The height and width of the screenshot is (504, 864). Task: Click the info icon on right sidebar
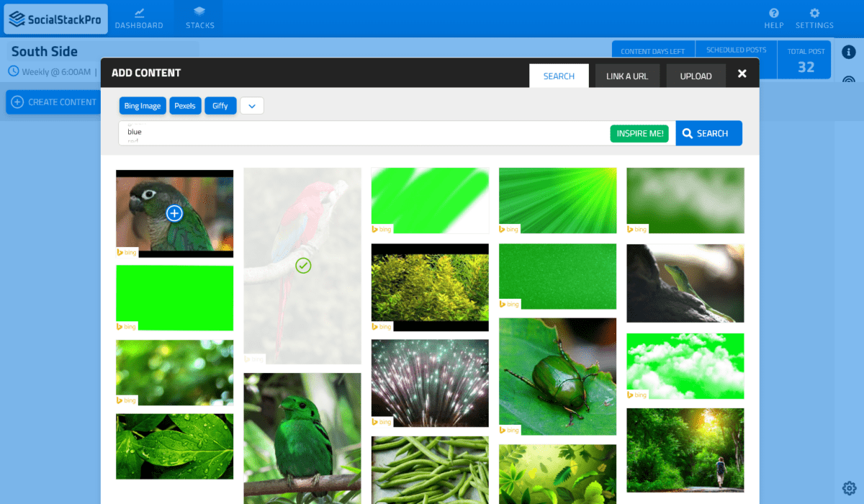[849, 52]
